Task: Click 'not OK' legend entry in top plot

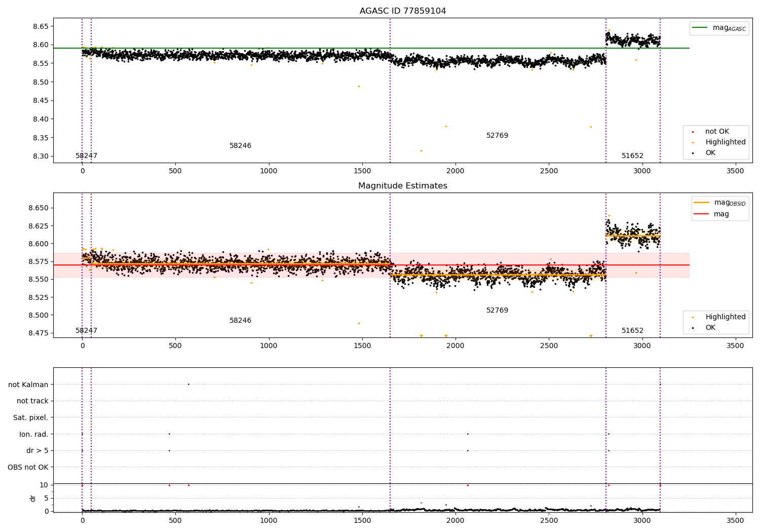Action: click(711, 131)
